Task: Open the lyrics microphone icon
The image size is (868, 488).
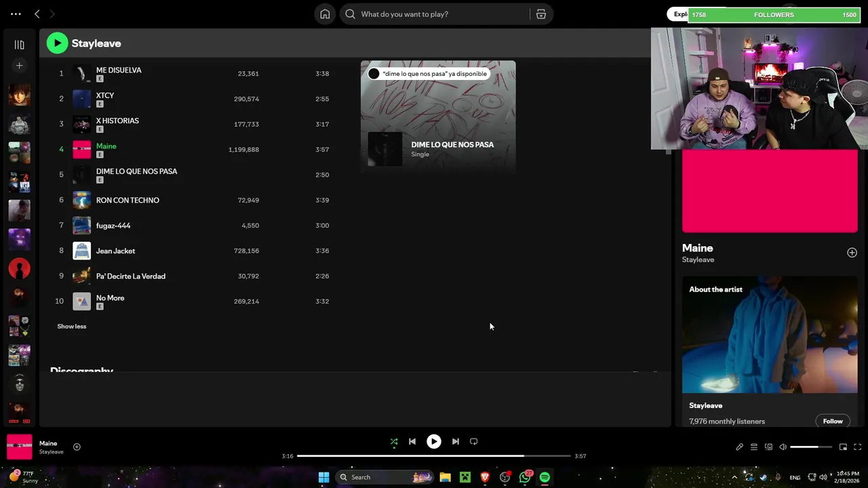Action: point(740,447)
